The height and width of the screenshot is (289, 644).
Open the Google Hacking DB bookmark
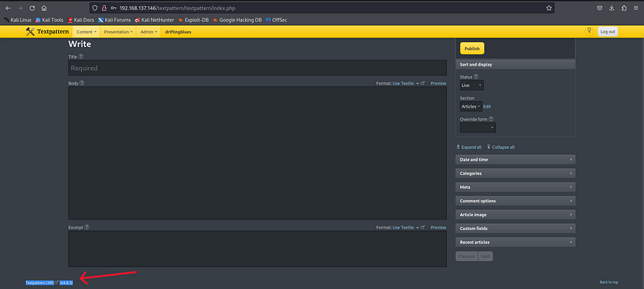click(x=238, y=20)
